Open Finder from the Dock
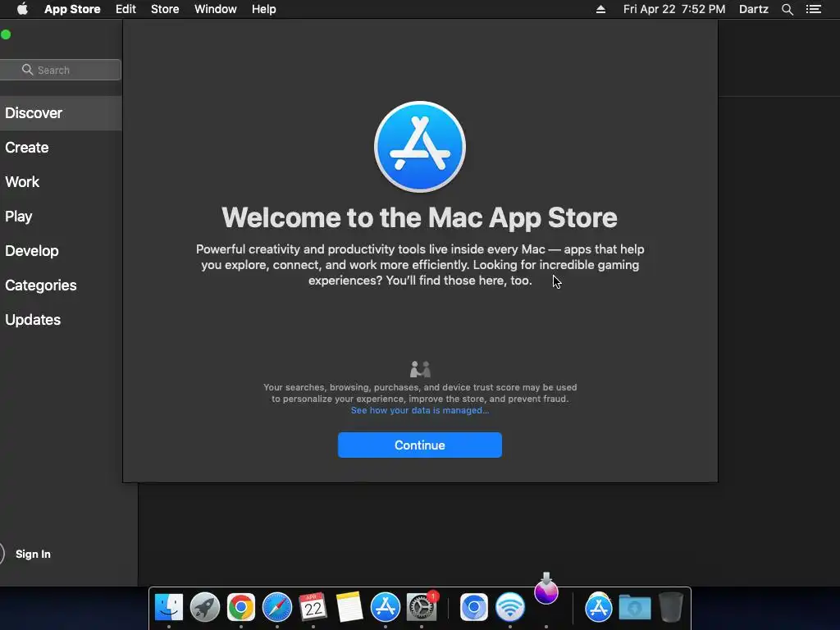840x630 pixels. click(x=169, y=608)
